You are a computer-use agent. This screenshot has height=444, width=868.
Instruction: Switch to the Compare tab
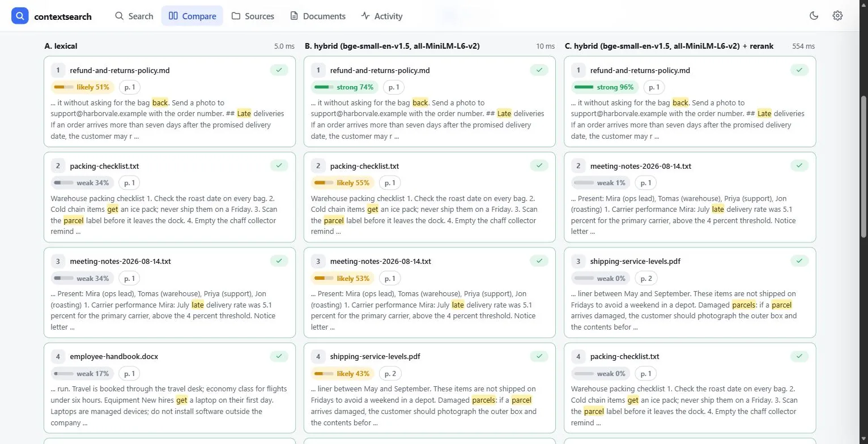coord(192,16)
